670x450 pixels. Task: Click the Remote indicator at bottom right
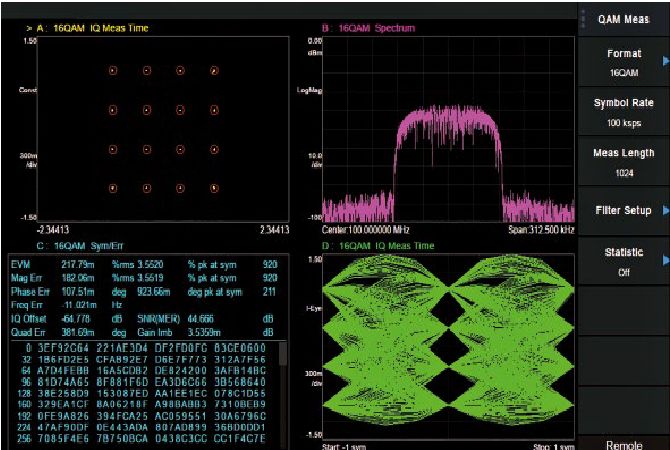(x=624, y=442)
